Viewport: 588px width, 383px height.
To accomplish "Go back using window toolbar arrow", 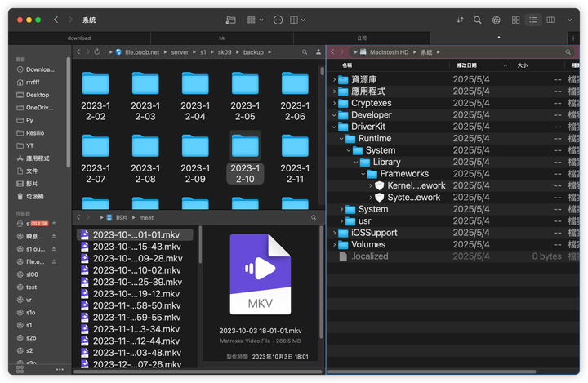I will pos(56,20).
